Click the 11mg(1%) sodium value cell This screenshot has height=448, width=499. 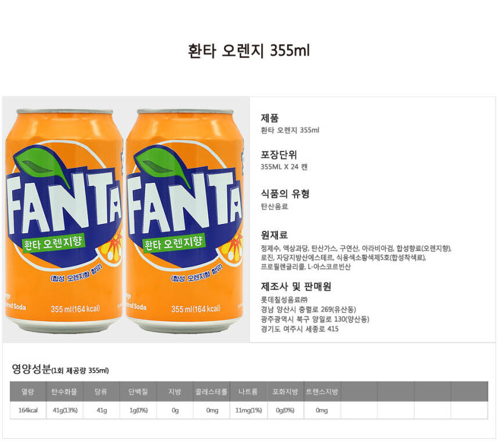[x=248, y=410]
